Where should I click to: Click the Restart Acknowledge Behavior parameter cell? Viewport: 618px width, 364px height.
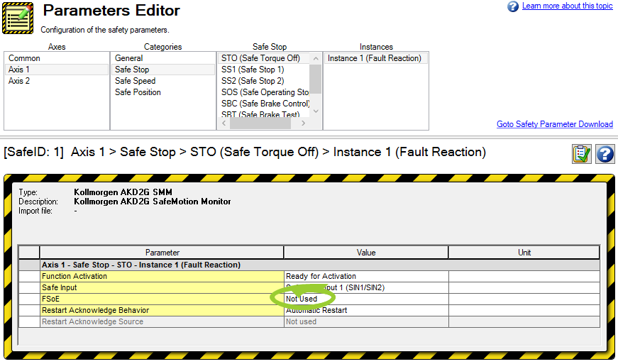[x=162, y=310]
